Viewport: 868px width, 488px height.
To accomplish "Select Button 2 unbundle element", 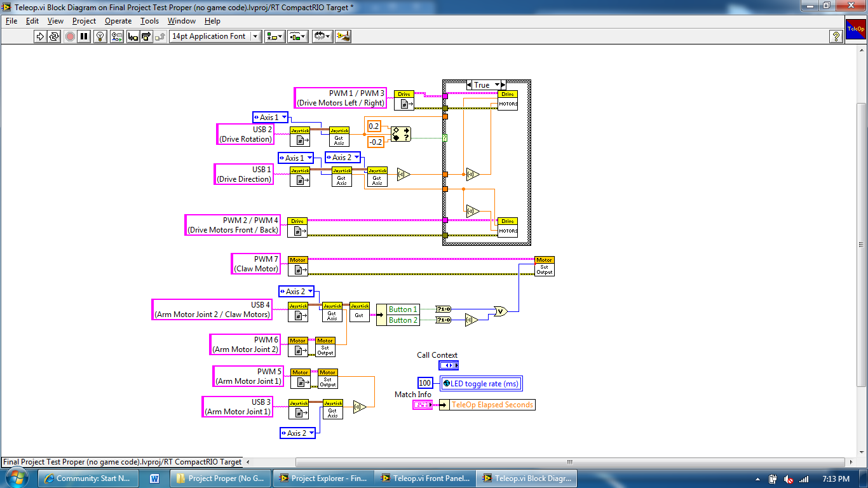I will click(x=403, y=320).
